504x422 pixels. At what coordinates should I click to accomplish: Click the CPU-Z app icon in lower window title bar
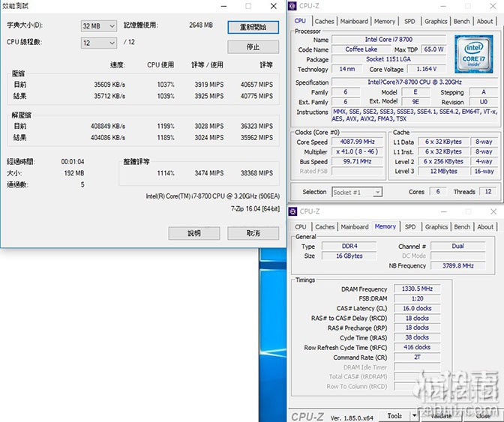click(x=292, y=211)
